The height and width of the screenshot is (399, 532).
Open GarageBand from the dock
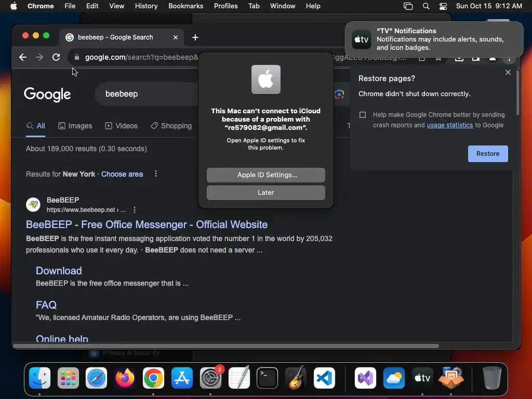click(x=296, y=378)
